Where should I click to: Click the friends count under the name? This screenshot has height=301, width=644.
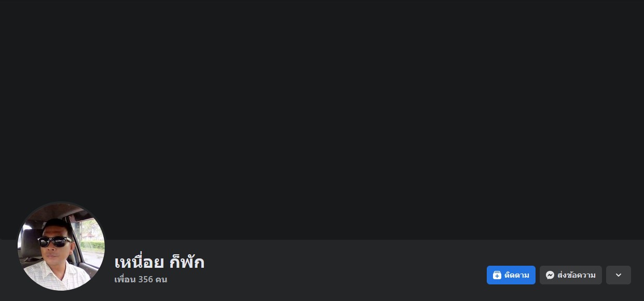pos(141,279)
